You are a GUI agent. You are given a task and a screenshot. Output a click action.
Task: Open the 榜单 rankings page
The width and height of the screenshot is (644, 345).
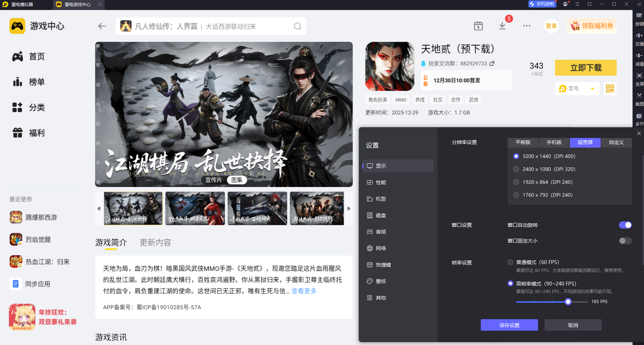tap(29, 82)
